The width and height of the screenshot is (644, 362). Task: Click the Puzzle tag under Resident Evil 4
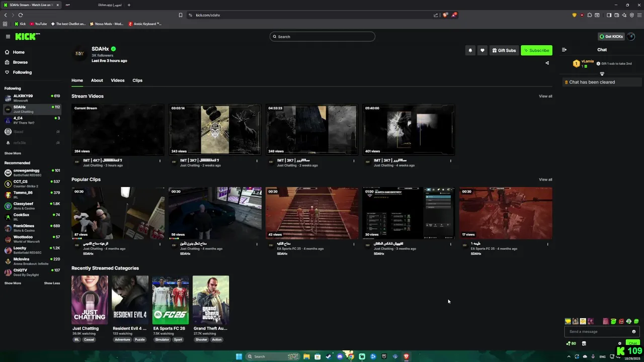coord(140,339)
